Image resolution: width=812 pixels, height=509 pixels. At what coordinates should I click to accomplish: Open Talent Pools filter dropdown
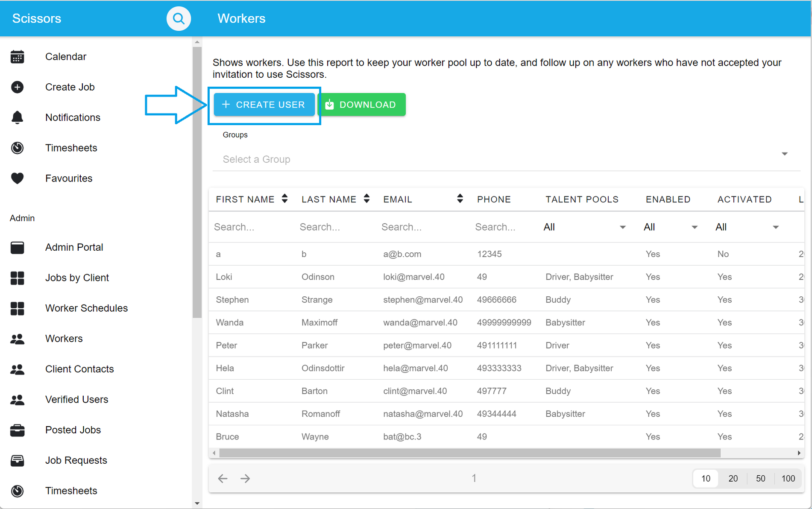(584, 227)
